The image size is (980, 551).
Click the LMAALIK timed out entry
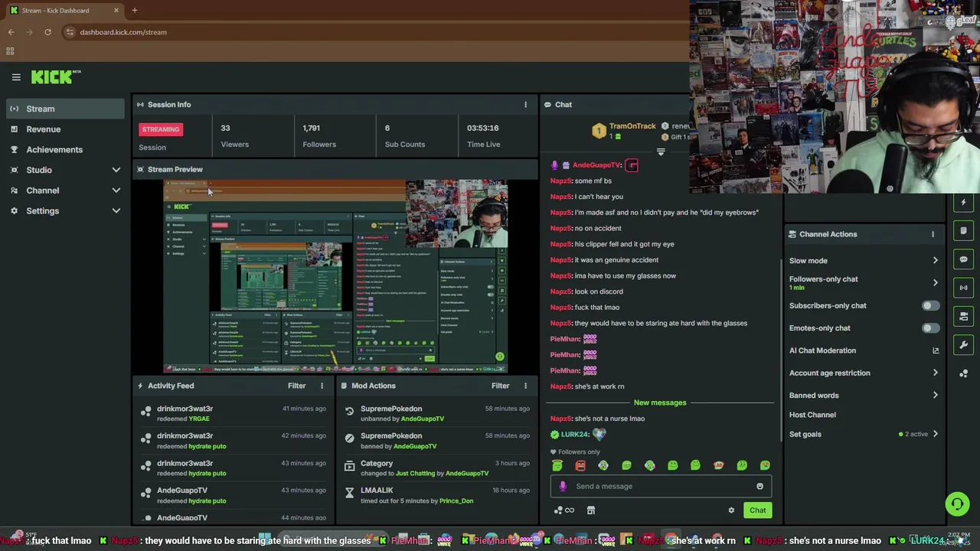pyautogui.click(x=436, y=495)
